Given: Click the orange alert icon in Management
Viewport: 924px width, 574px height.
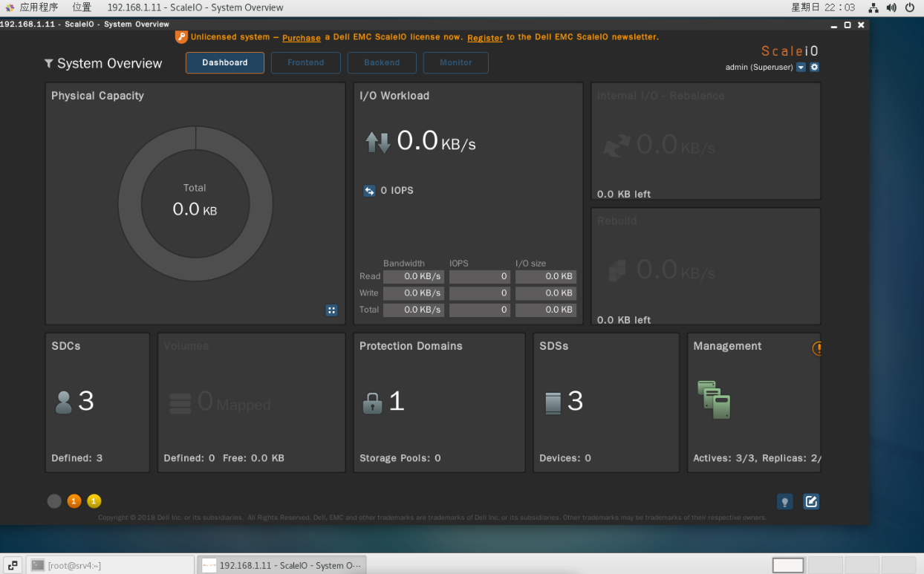Looking at the screenshot, I should (x=817, y=348).
